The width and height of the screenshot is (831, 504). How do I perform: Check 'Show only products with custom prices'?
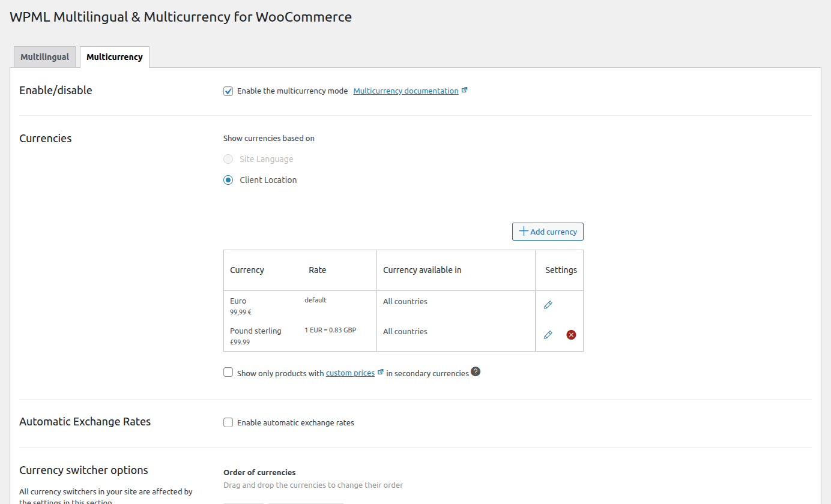[228, 373]
